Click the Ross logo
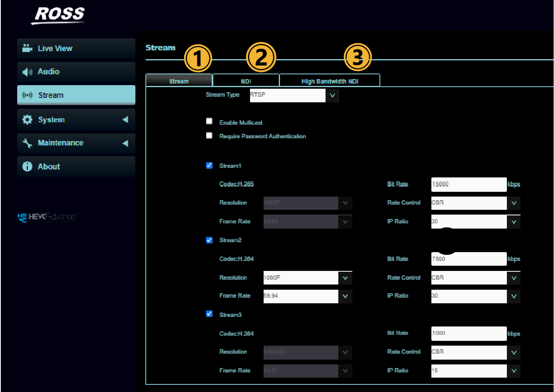 (x=59, y=15)
